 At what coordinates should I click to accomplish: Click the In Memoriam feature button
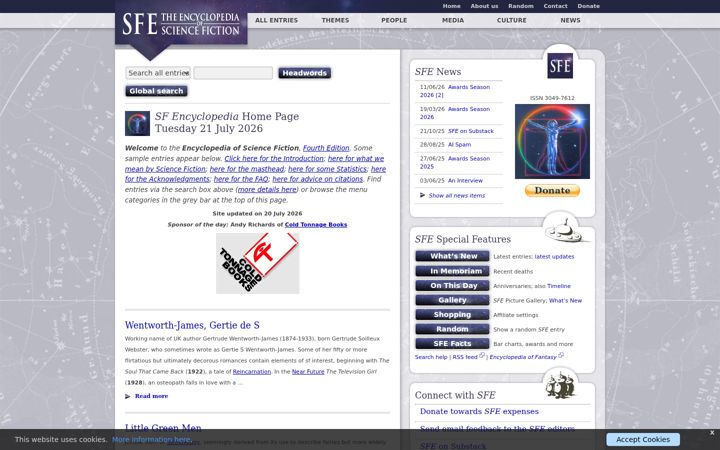[452, 271]
